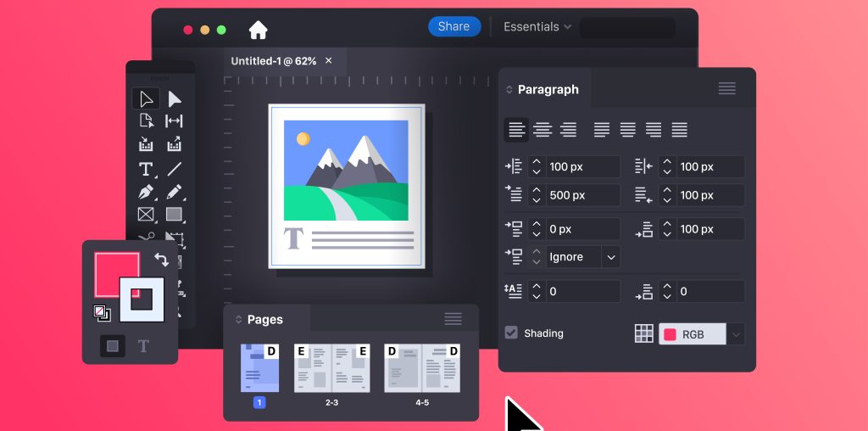Select the Rectangle tool
868x431 pixels.
[x=175, y=214]
